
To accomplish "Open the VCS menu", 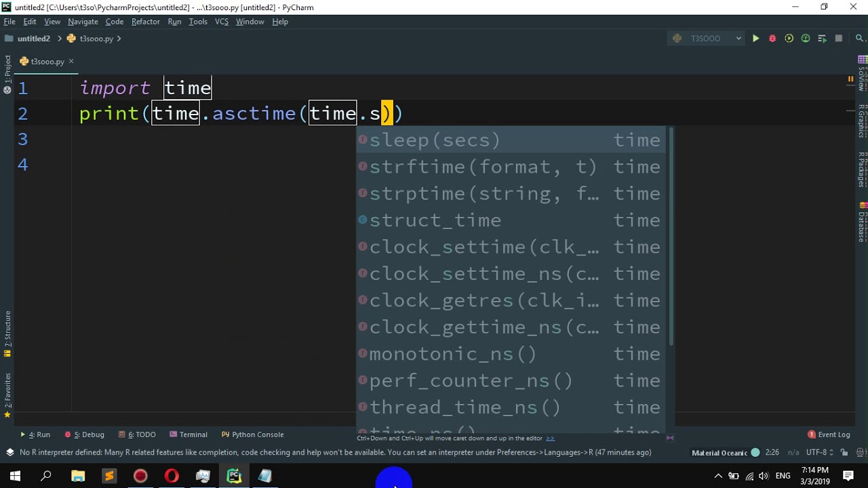I will tap(222, 22).
